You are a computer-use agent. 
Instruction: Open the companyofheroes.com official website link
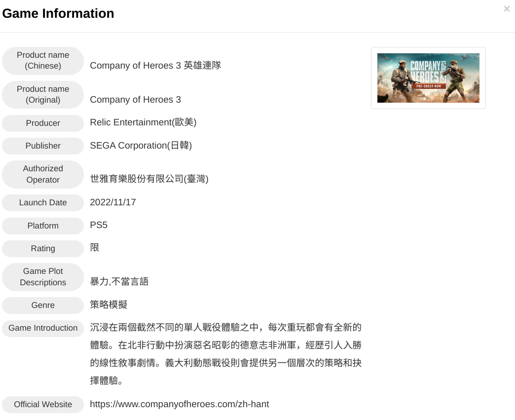coord(180,404)
